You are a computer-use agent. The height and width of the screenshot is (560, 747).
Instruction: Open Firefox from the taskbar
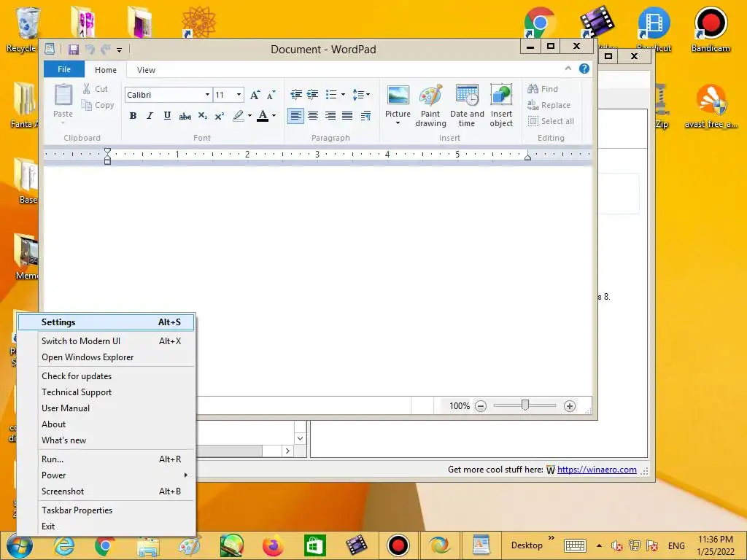tap(273, 545)
